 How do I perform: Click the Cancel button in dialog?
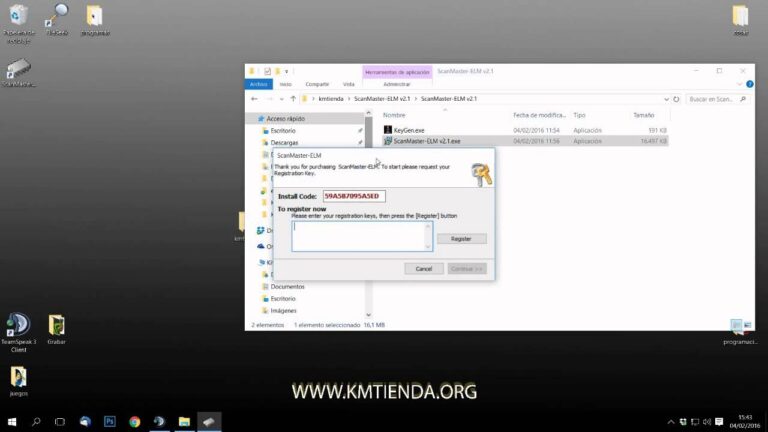424,268
